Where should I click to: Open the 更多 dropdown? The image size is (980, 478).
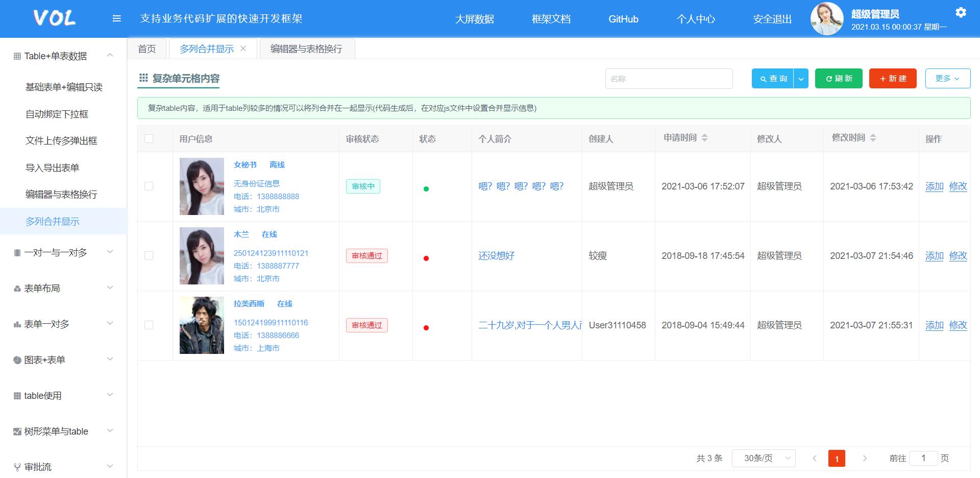coord(948,78)
